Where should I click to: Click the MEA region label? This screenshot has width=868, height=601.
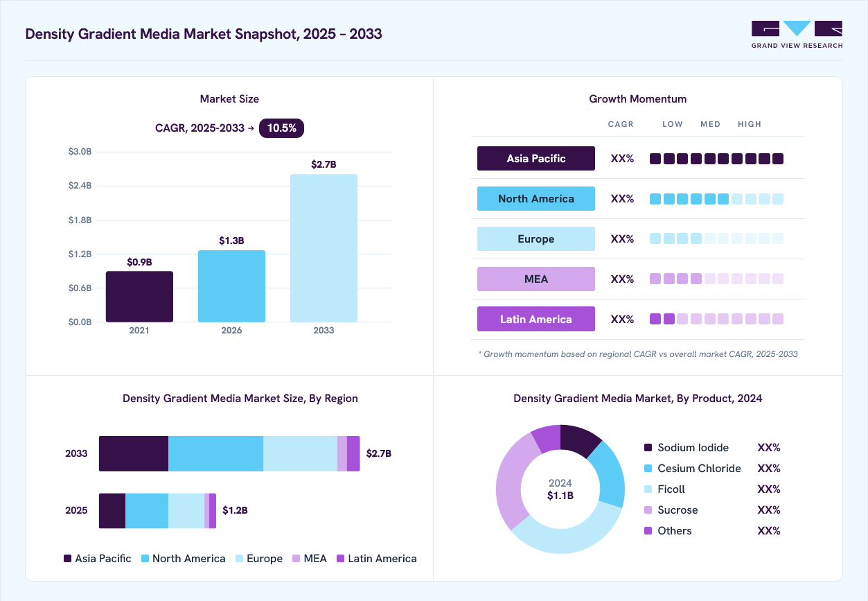(536, 279)
